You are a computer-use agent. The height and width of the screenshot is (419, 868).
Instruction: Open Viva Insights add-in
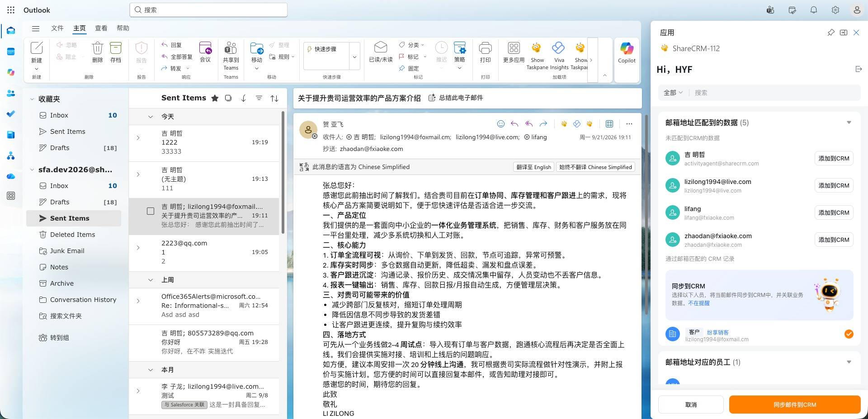(x=559, y=56)
